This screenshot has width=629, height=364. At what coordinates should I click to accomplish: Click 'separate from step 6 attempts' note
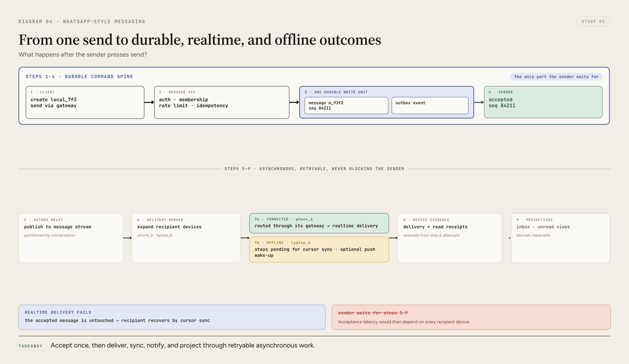pyautogui.click(x=431, y=235)
